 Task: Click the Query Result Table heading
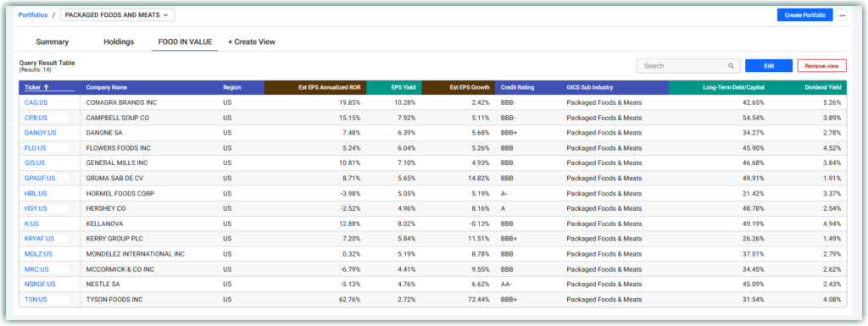point(47,63)
